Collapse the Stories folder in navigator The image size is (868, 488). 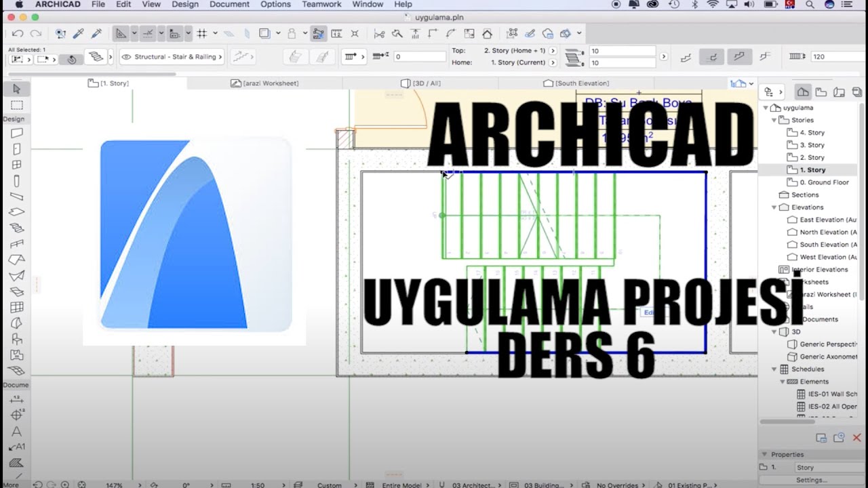click(774, 120)
